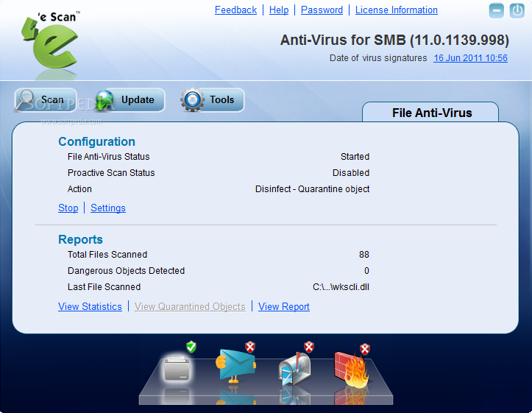The image size is (532, 413).
Task: Stop File Anti-Virus protection
Action: tap(68, 208)
